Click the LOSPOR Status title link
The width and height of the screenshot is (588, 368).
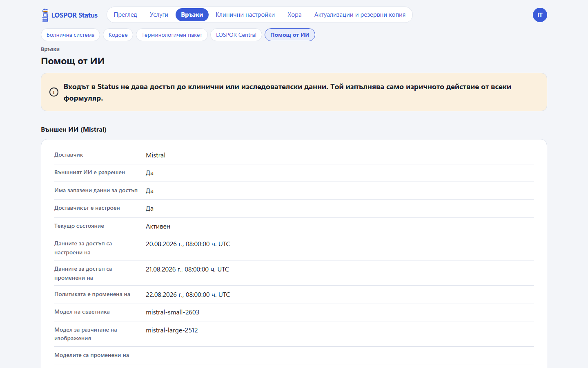pyautogui.click(x=74, y=15)
